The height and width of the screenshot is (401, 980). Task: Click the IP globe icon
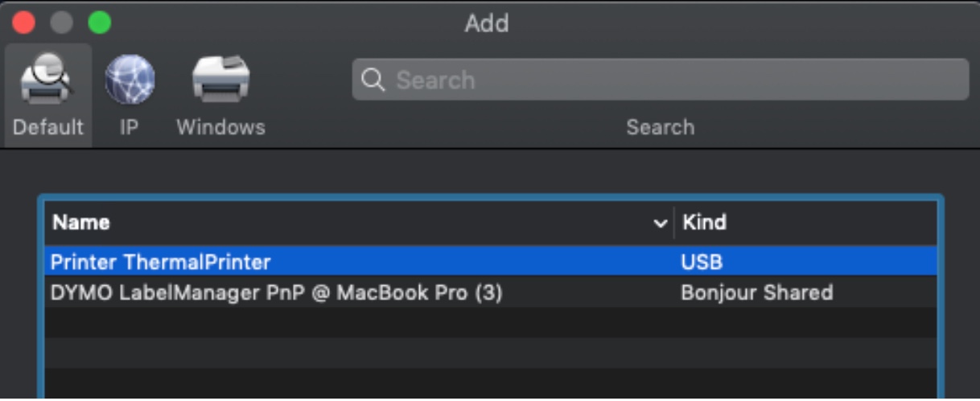(129, 79)
